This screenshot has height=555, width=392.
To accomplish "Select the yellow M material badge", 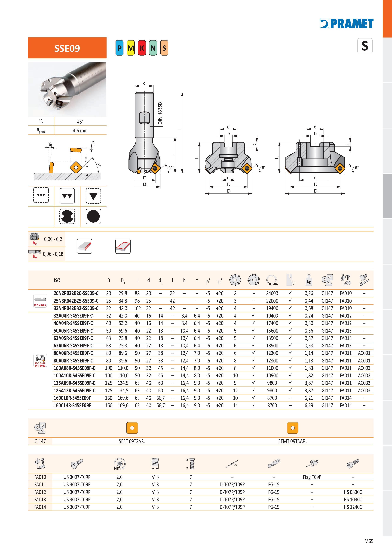I will tap(131, 48).
